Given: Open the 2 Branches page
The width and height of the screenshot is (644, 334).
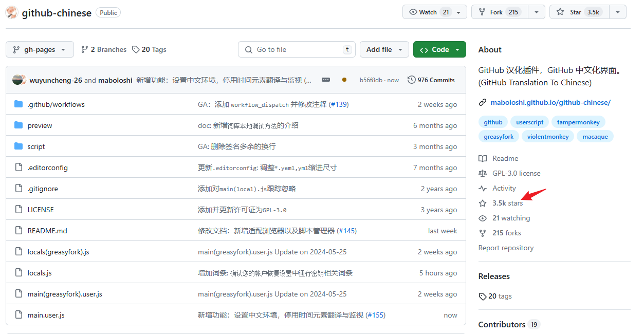Looking at the screenshot, I should (103, 49).
